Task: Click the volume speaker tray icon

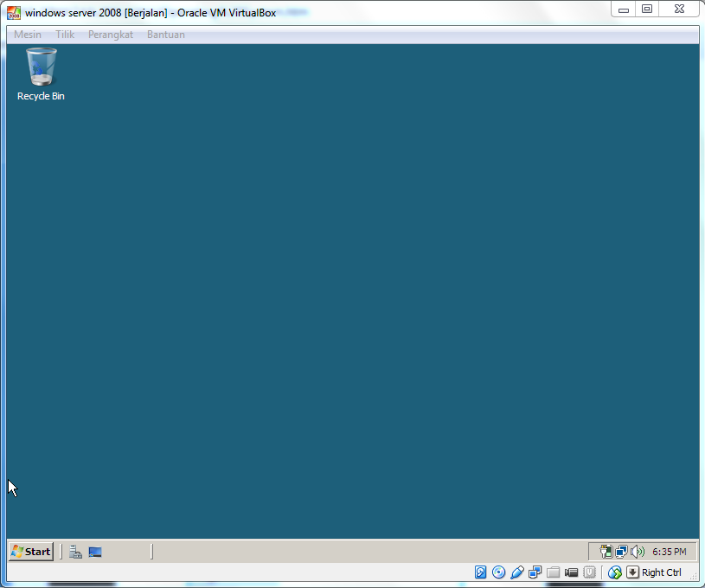Action: pyautogui.click(x=638, y=551)
